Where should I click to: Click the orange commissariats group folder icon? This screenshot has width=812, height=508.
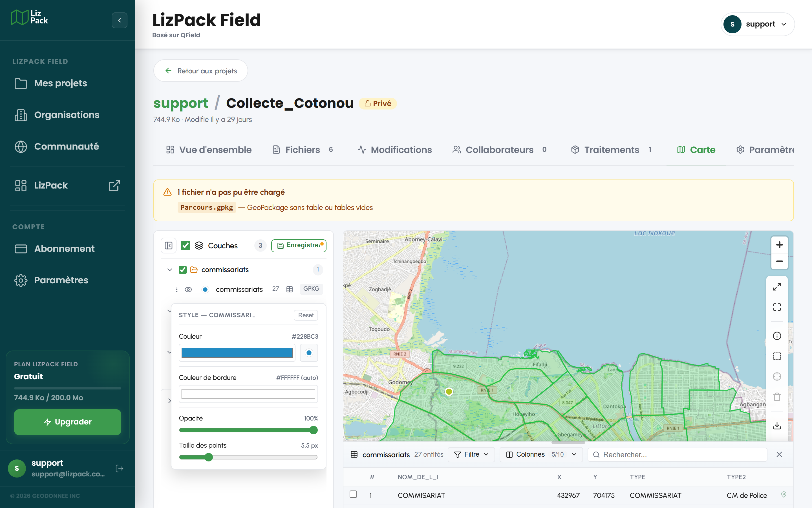(194, 270)
